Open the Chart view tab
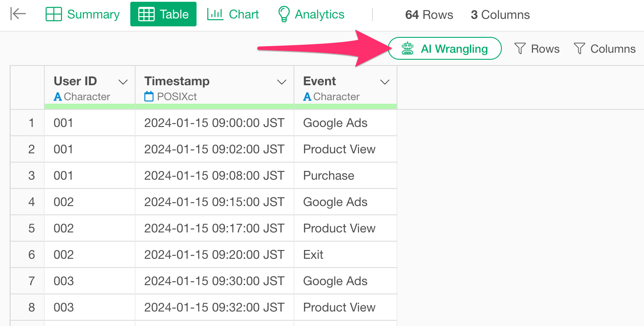The image size is (644, 326). [233, 14]
